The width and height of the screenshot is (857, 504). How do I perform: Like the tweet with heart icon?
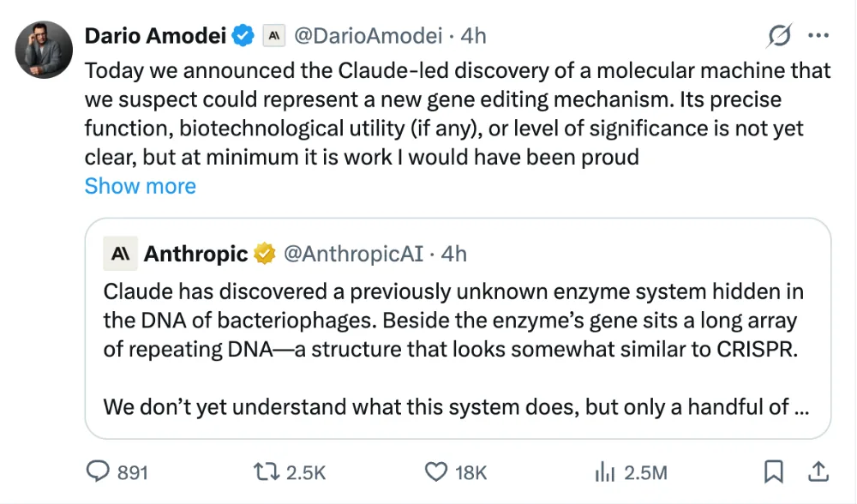[435, 471]
